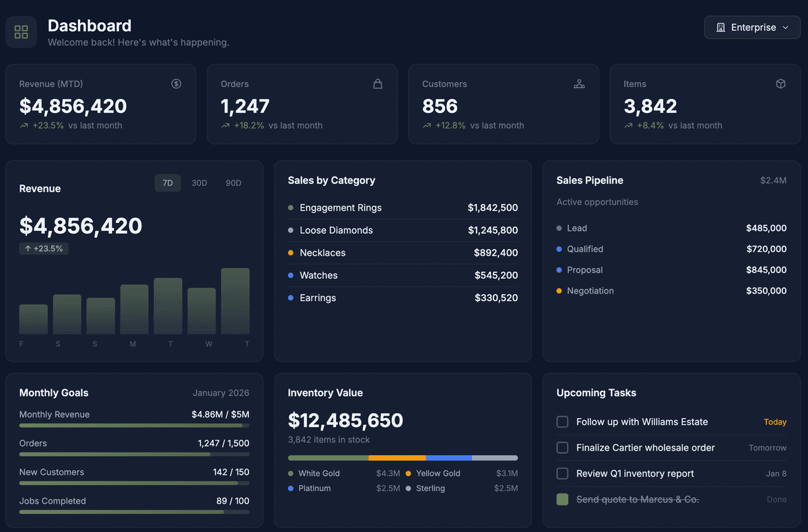This screenshot has height=532, width=808.
Task: Click the box icon on Items card
Action: pyautogui.click(x=781, y=84)
